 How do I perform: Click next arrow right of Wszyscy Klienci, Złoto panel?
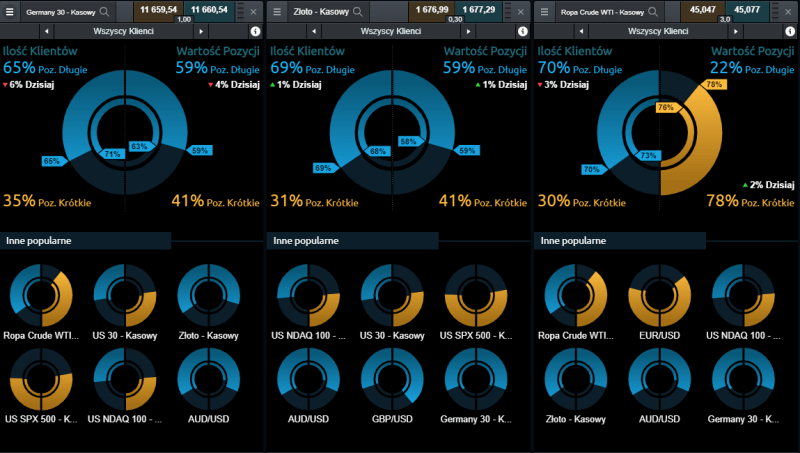pos(466,32)
